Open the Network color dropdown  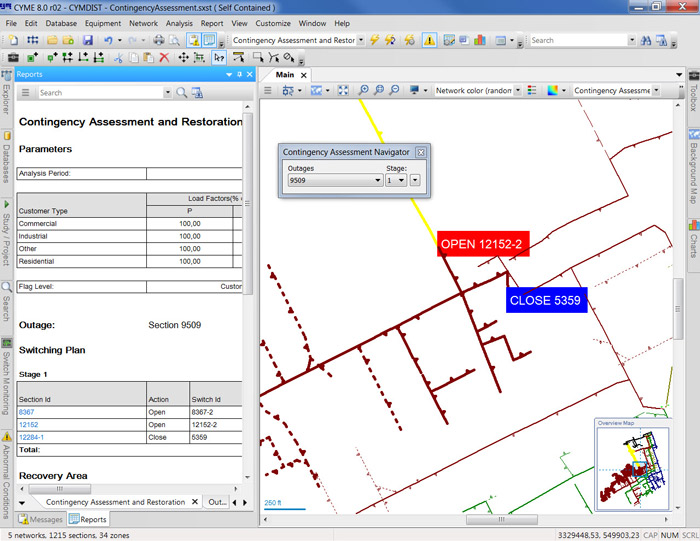tap(516, 91)
